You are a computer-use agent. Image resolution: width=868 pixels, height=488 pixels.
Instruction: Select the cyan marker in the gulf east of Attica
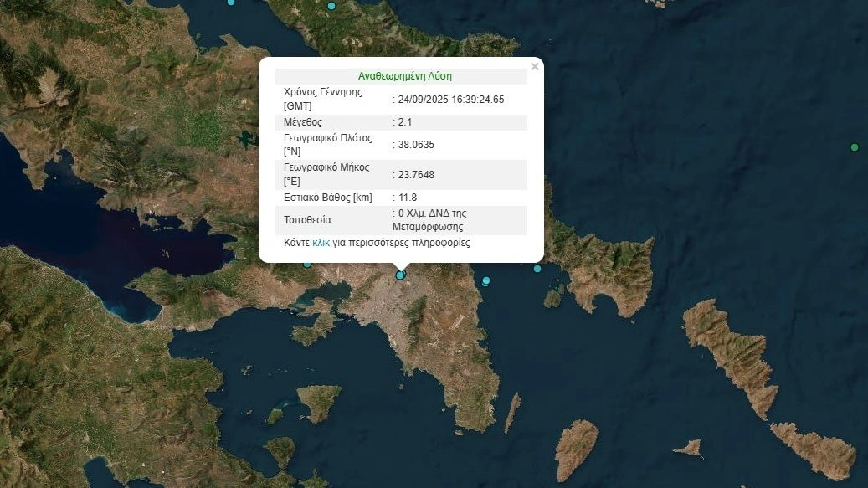point(485,281)
